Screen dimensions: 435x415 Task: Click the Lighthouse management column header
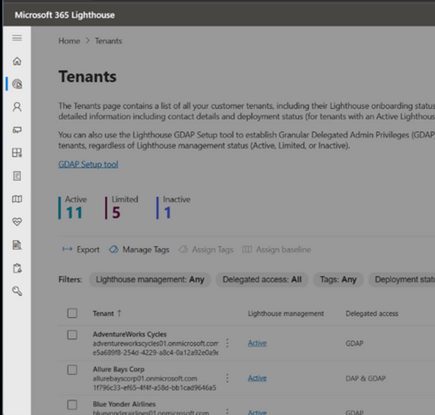point(286,313)
